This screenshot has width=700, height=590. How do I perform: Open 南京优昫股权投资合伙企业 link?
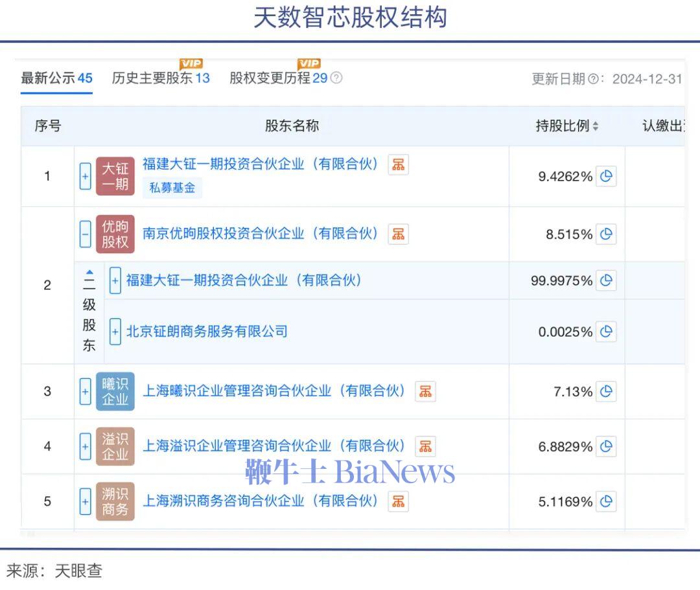point(261,234)
